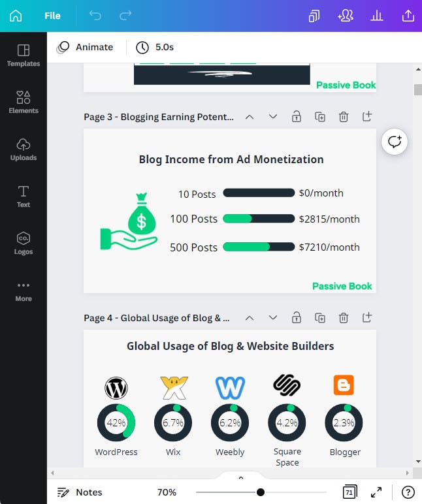This screenshot has height=504, width=422.
Task: Select the $2815/month text
Action: 329,219
